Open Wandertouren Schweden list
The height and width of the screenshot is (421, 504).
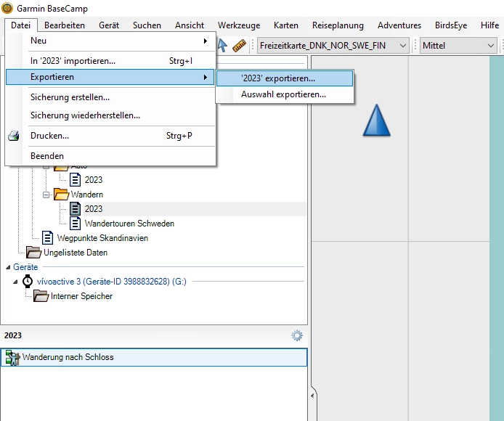129,224
